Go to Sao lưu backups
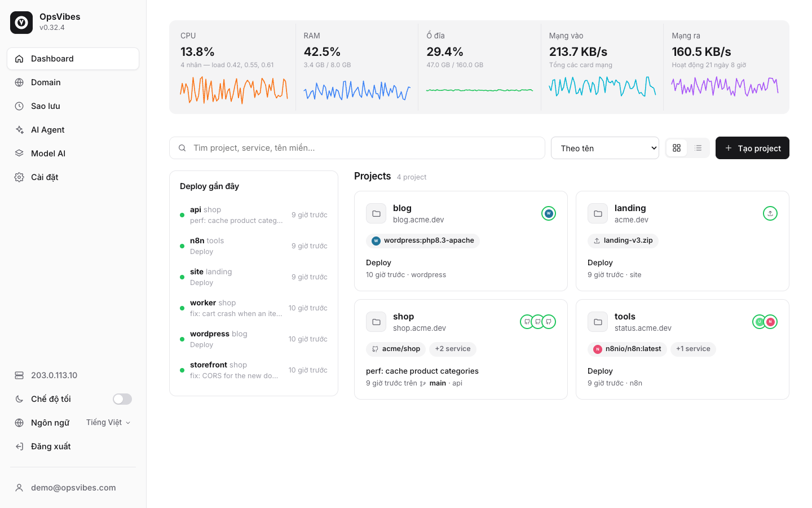This screenshot has width=812, height=508. pos(73,106)
